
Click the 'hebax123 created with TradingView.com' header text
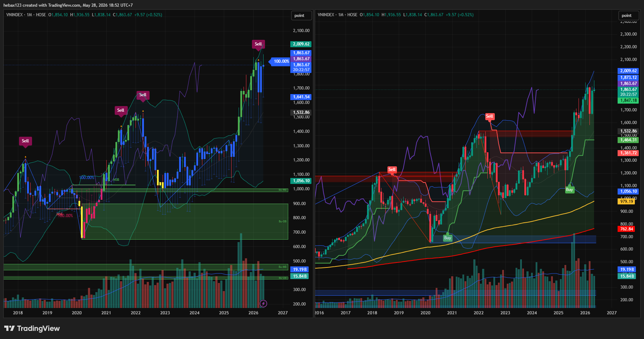[x=42, y=5]
